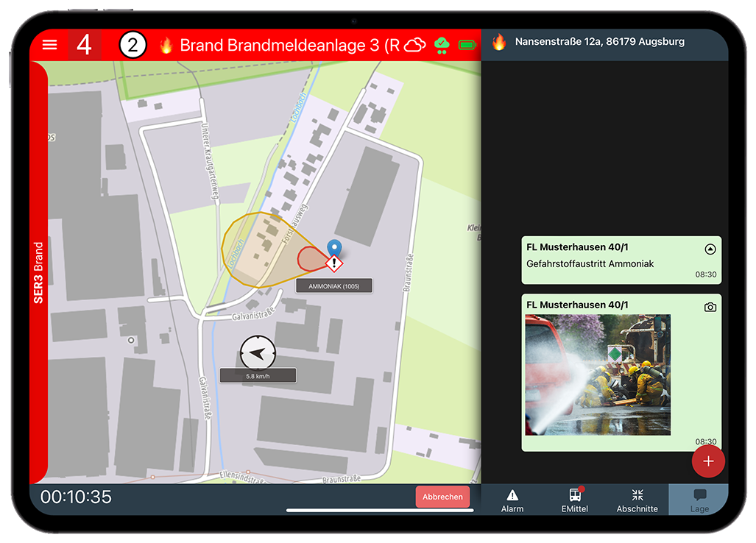Expand the SER3 Brand side panel
This screenshot has height=543, width=756.
[x=38, y=272]
